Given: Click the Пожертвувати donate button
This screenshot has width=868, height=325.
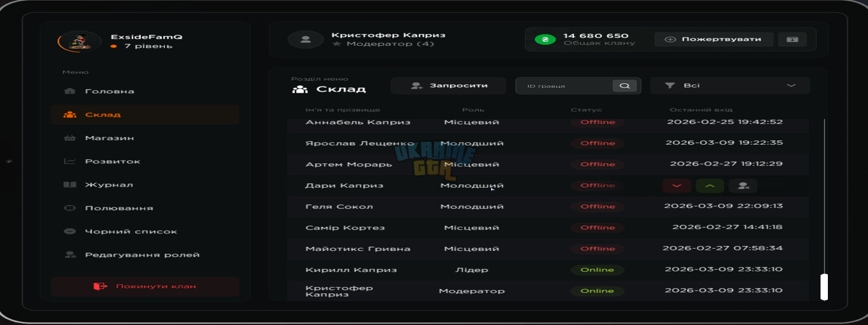Looking at the screenshot, I should 713,40.
